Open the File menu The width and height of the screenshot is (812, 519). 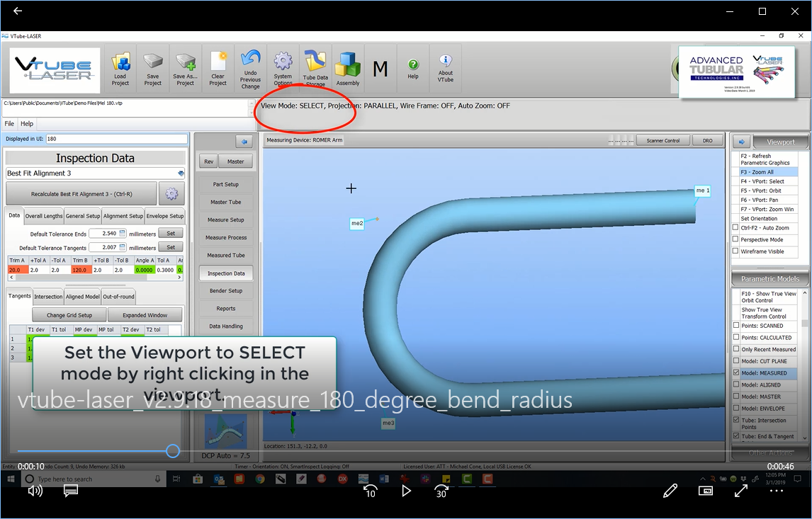tap(10, 124)
